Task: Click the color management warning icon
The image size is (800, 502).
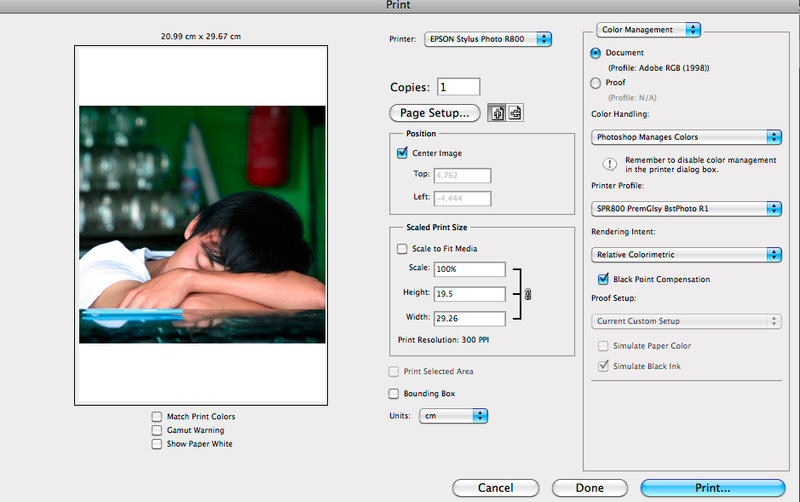Action: click(x=609, y=164)
